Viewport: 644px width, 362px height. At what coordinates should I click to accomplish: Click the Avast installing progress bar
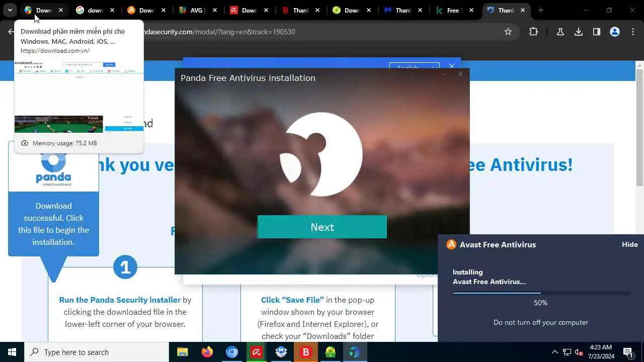tap(541, 293)
